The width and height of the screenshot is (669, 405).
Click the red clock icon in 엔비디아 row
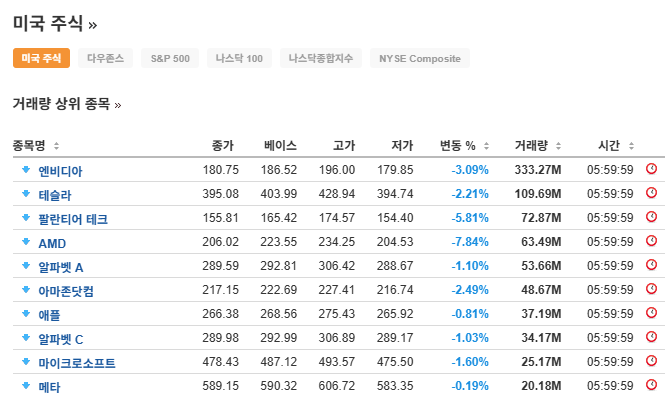(651, 169)
